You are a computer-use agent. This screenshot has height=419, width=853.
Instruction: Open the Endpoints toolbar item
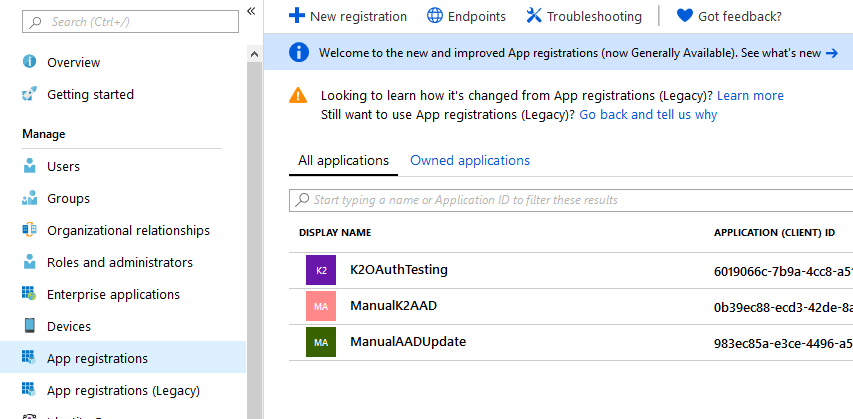pos(466,16)
